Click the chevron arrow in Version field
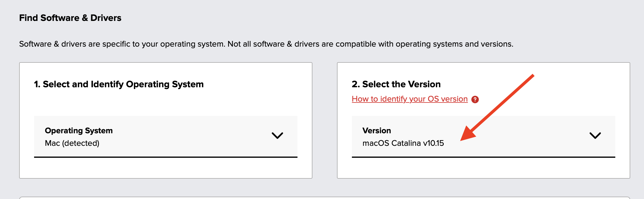 pos(595,136)
